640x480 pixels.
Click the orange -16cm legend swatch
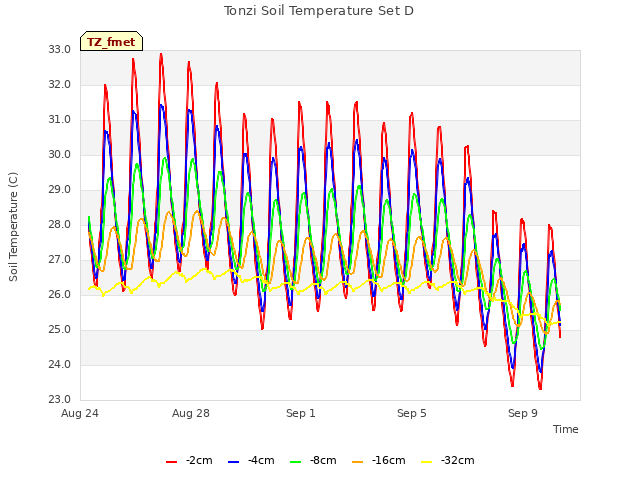(x=357, y=462)
